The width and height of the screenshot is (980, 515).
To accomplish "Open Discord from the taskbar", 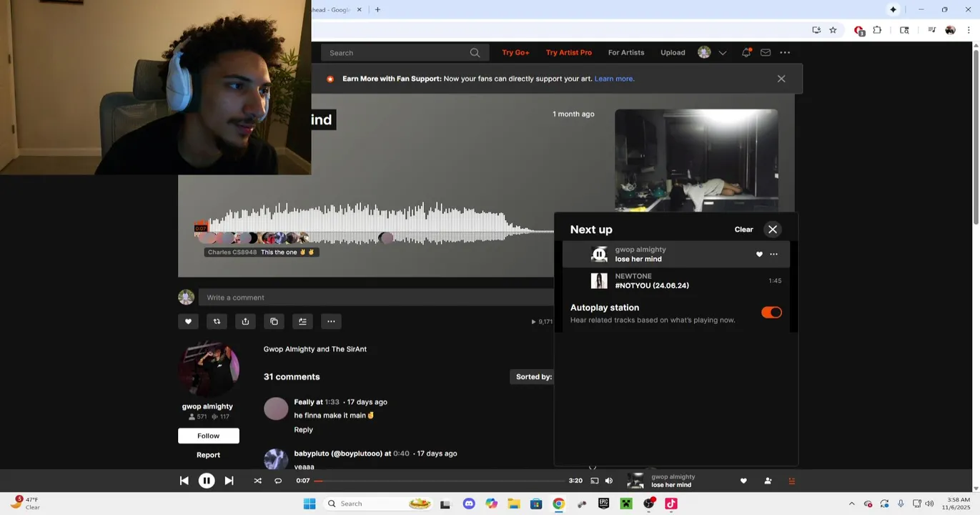I will pyautogui.click(x=469, y=504).
